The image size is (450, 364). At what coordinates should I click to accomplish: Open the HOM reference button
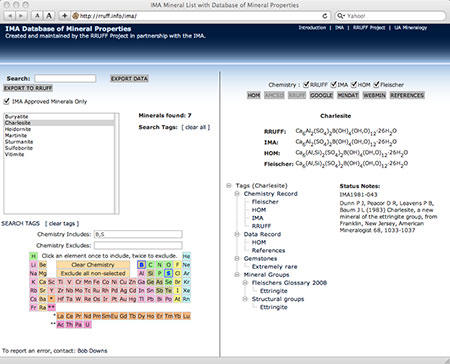point(254,95)
